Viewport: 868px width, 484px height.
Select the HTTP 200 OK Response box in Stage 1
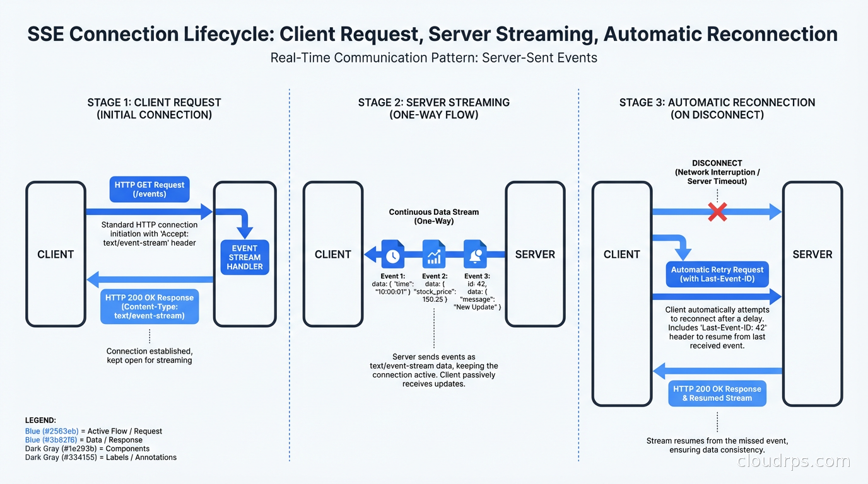149,306
